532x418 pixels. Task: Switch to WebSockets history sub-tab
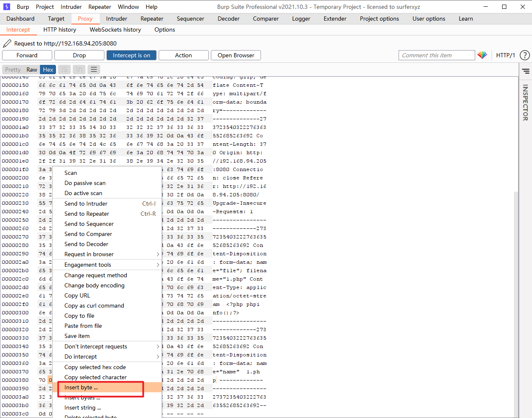click(x=115, y=29)
